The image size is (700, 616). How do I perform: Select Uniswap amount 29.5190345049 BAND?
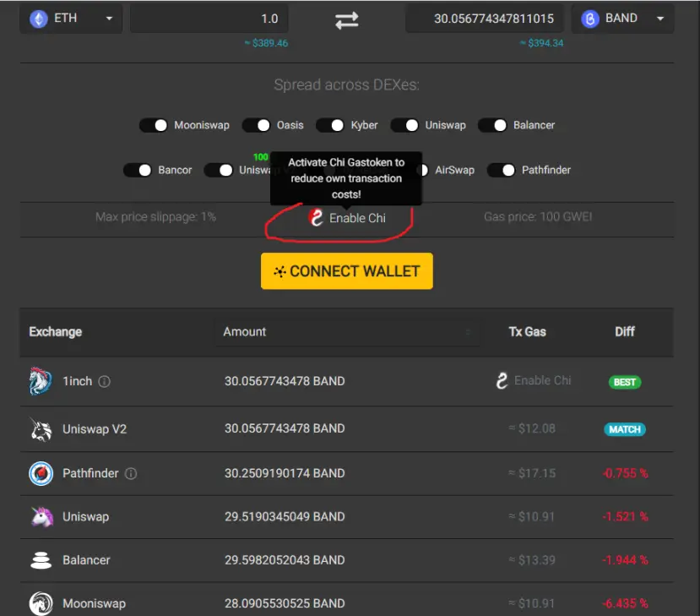[285, 517]
